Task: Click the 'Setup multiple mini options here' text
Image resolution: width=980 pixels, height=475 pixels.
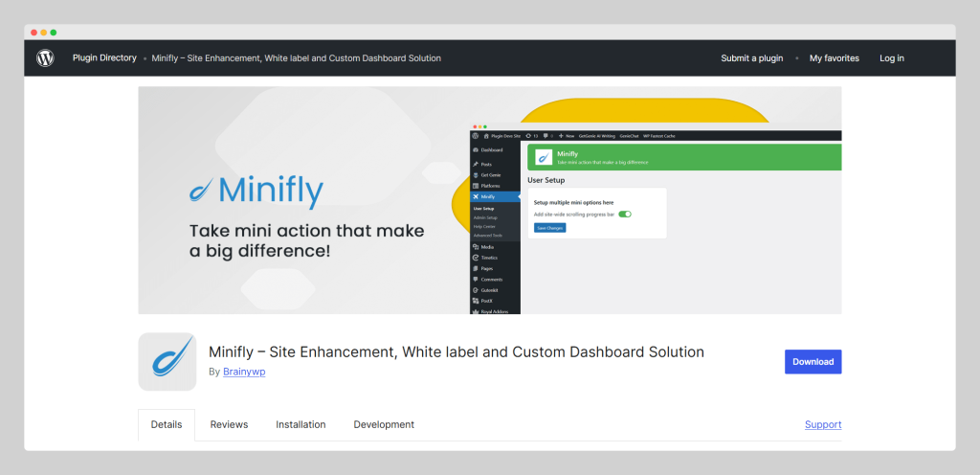Action: (x=574, y=202)
